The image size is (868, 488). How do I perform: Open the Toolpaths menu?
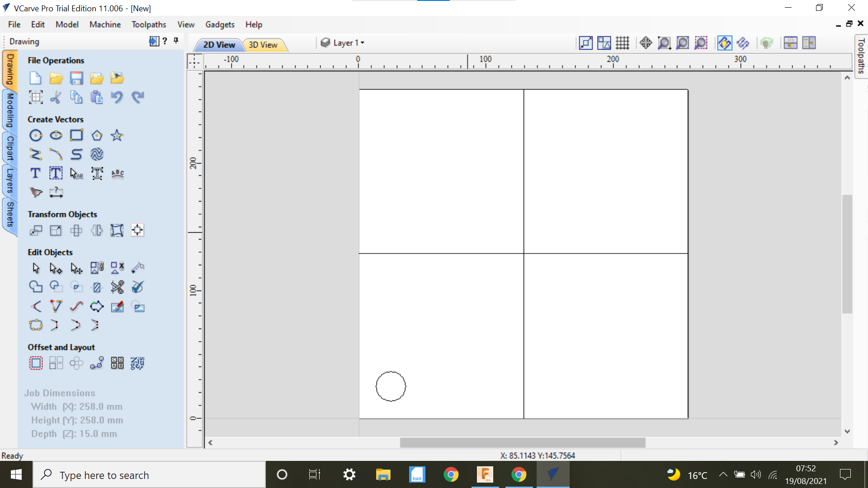pyautogui.click(x=149, y=24)
